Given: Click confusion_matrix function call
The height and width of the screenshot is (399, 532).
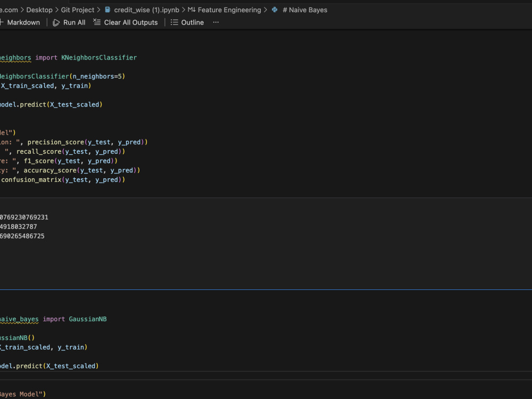Looking at the screenshot, I should (x=31, y=180).
